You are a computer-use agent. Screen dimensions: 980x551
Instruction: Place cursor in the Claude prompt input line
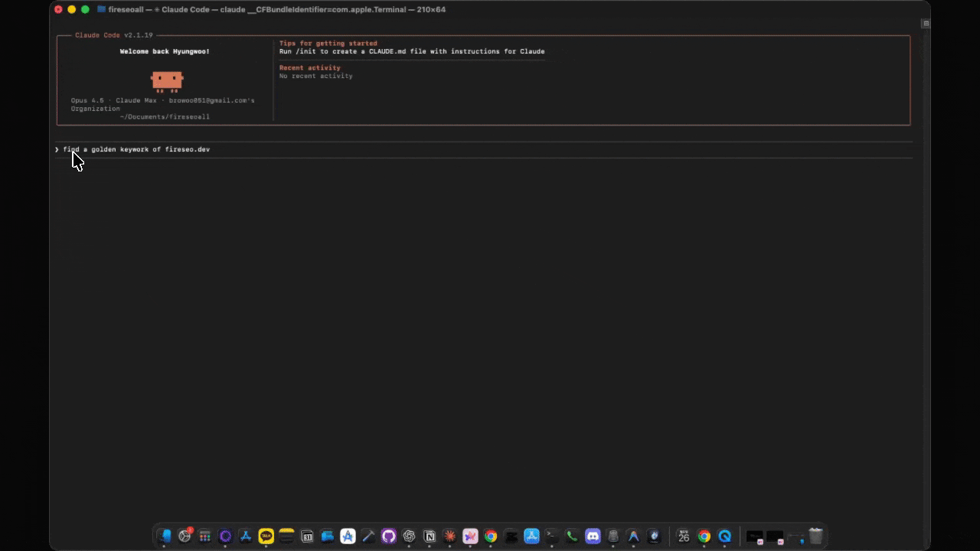coord(484,149)
